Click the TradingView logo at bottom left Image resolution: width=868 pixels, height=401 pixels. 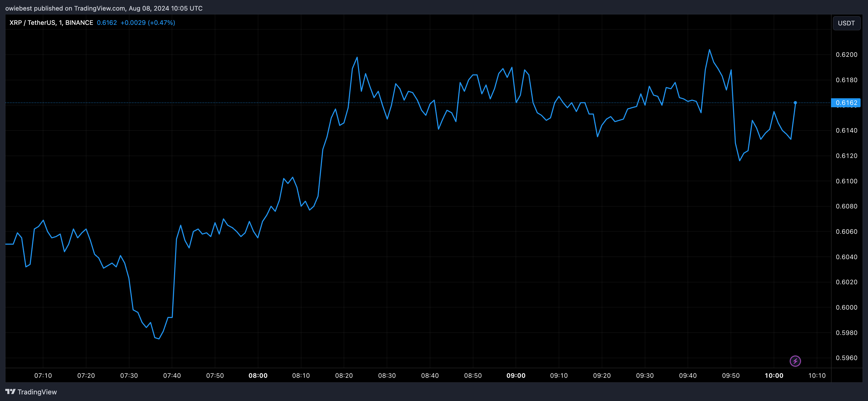[x=31, y=392]
